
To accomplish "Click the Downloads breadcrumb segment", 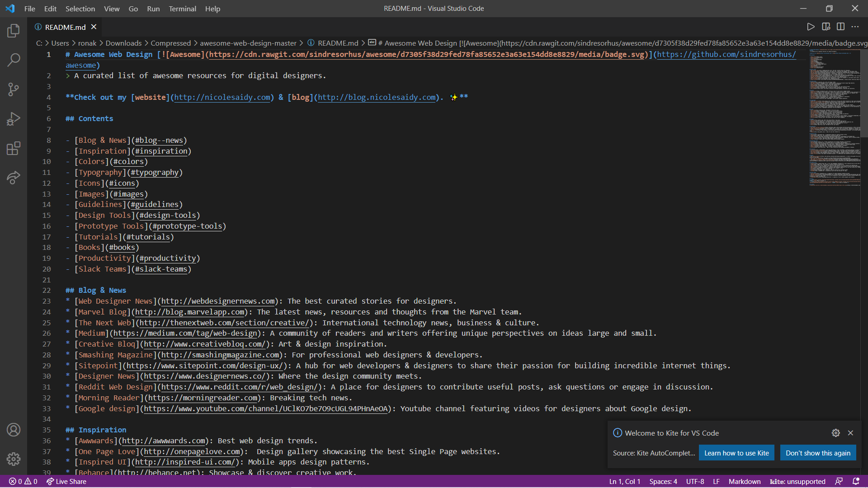I will tap(123, 43).
